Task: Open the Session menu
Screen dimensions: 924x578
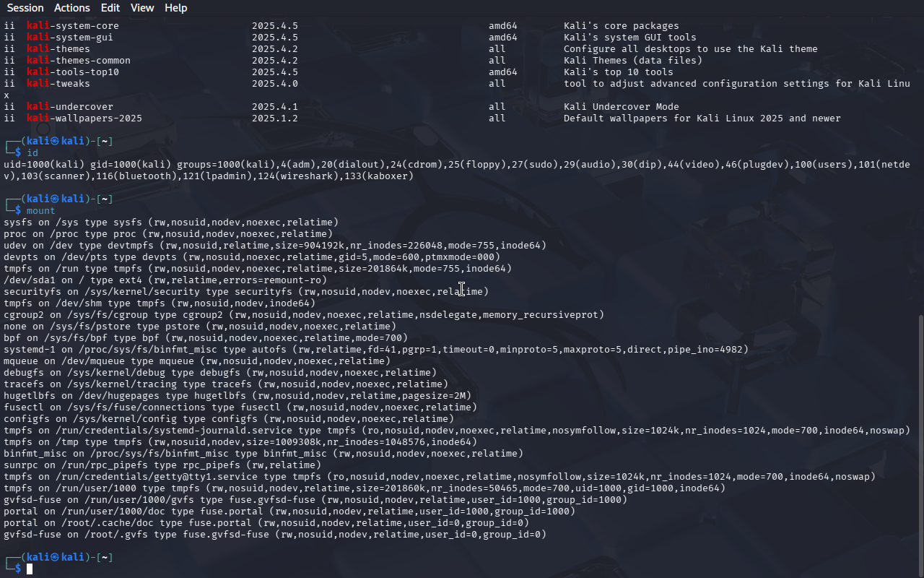Action: 25,8
